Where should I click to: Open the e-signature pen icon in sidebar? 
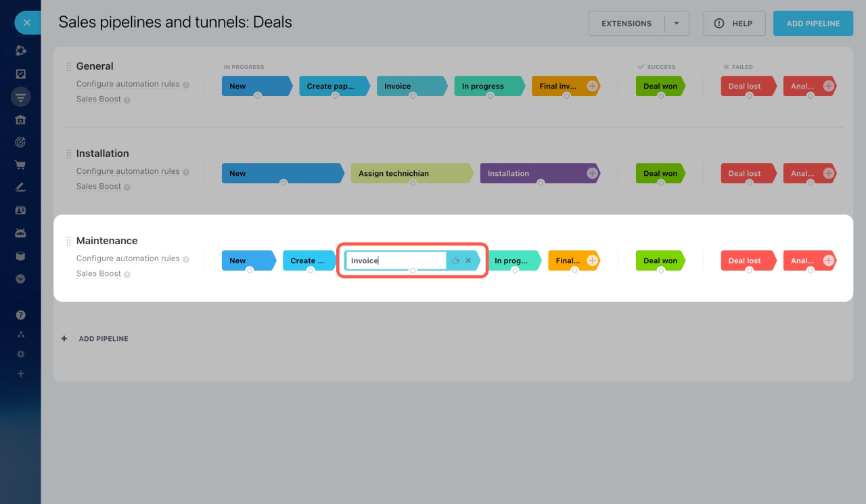click(20, 187)
